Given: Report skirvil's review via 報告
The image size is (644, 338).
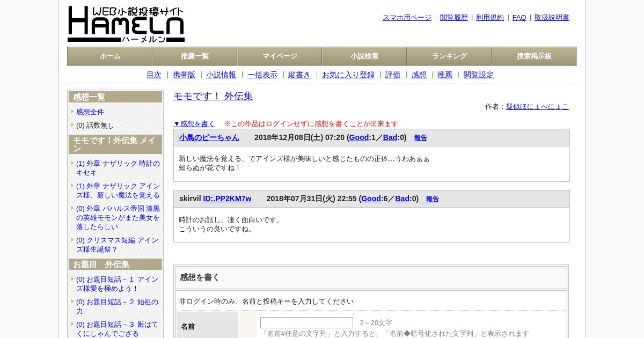Looking at the screenshot, I should pyautogui.click(x=433, y=199).
